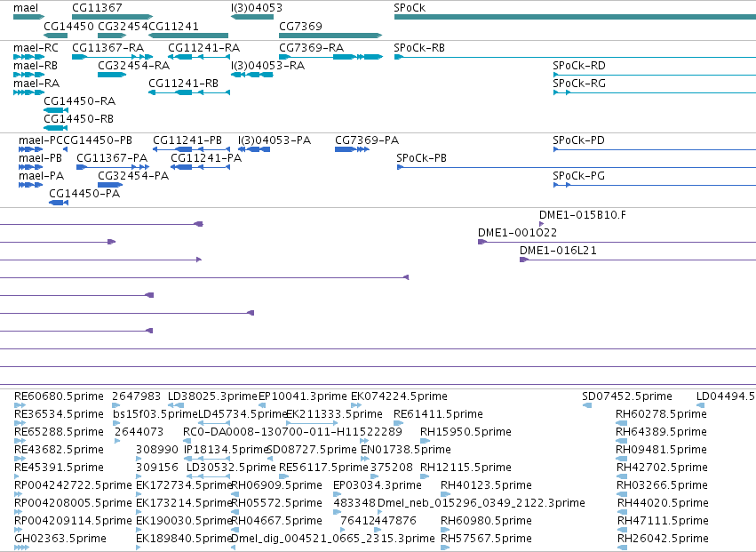Open the EK074224.5prime EST label
This screenshot has height=552, width=756.
coord(399,396)
